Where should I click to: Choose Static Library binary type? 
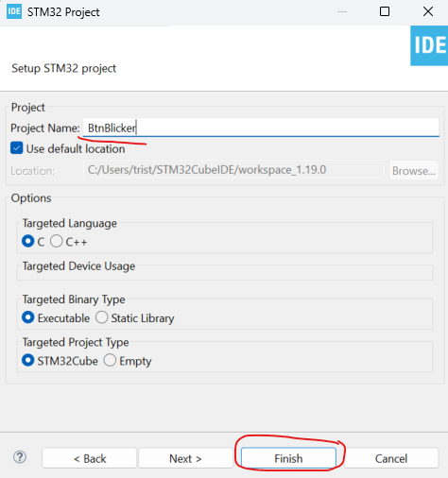coord(102,317)
